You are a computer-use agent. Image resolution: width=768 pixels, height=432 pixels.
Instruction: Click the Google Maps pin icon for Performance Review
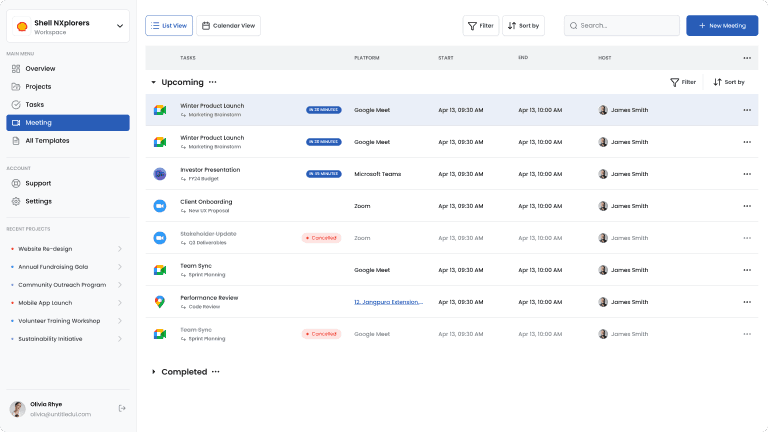click(x=160, y=302)
